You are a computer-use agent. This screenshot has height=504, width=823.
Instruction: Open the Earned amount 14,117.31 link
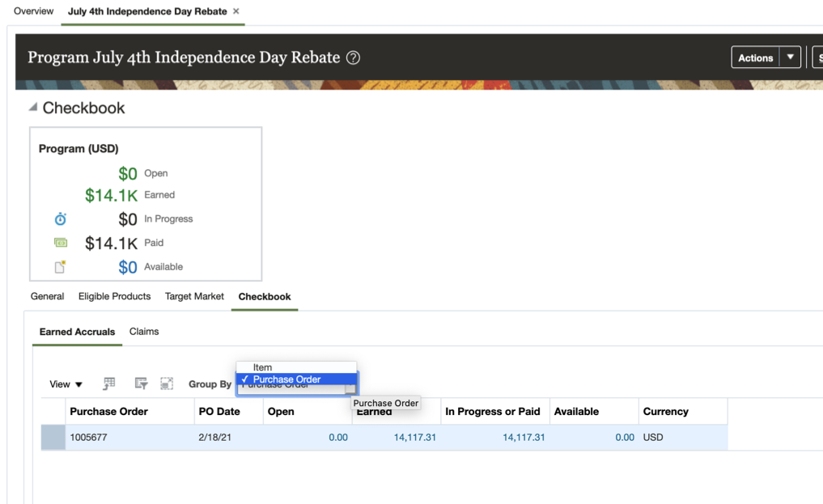tap(414, 438)
